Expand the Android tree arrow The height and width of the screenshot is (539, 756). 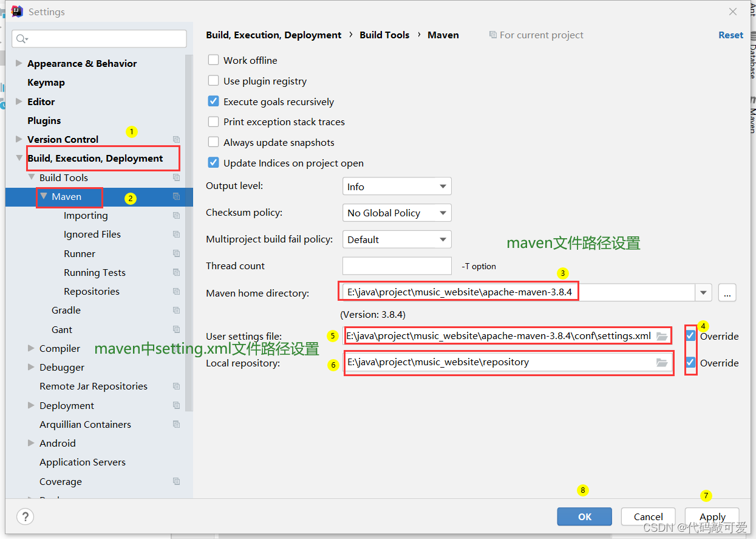click(31, 443)
